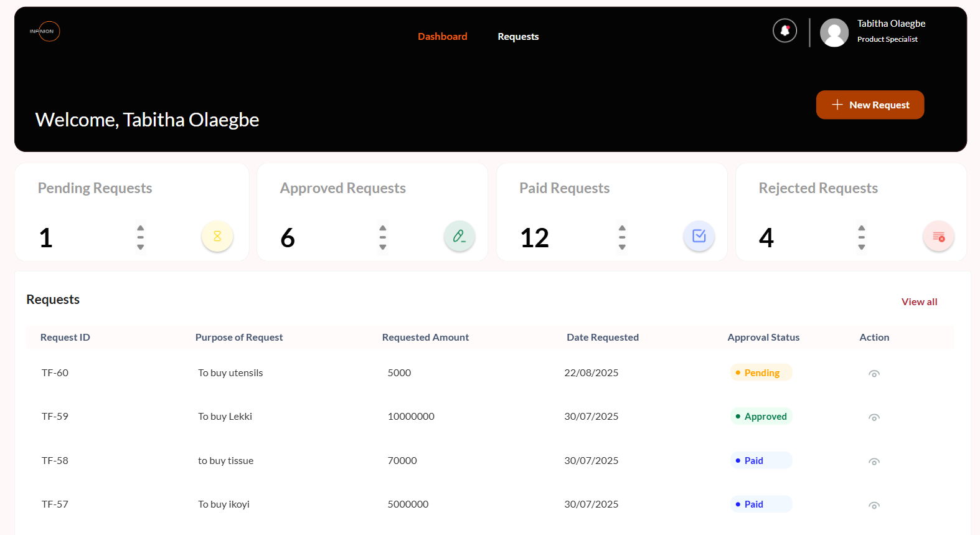Click the Approved Requests pen icon

pyautogui.click(x=459, y=237)
